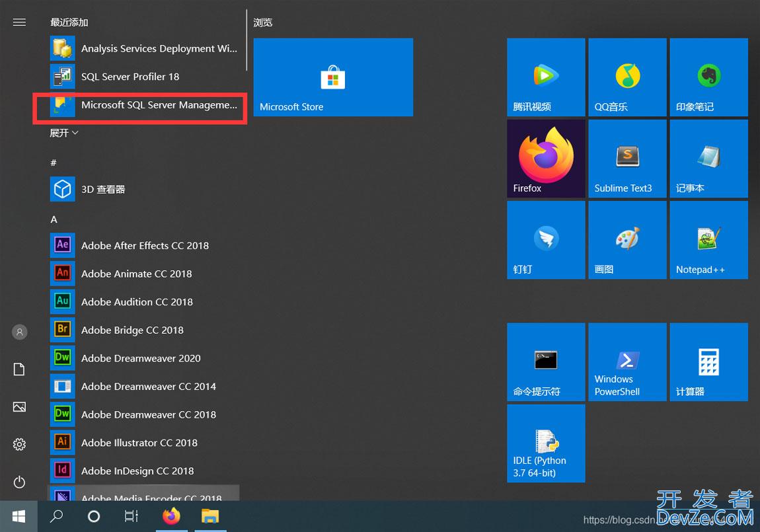Launch Adobe Animate CC 2018
Screen dimensions: 760x532
coord(145,274)
